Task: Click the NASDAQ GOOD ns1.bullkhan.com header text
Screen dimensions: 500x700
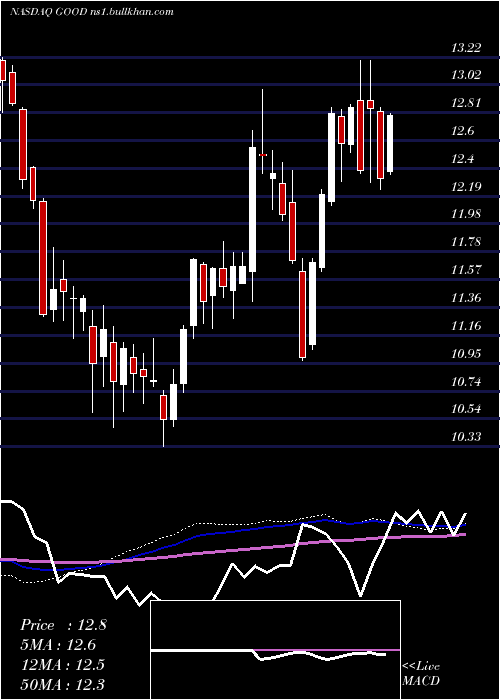Action: [92, 12]
